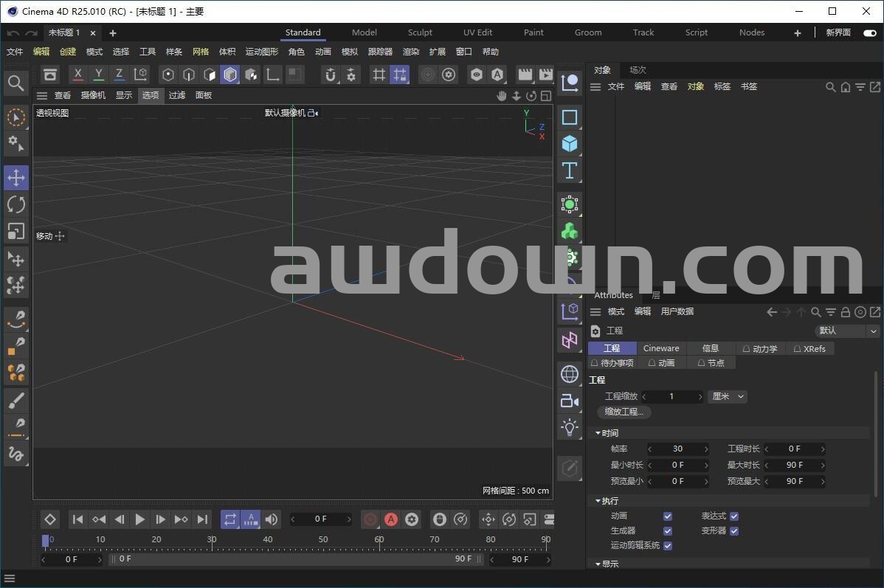Click the 帧率 field showing 30

click(x=677, y=449)
